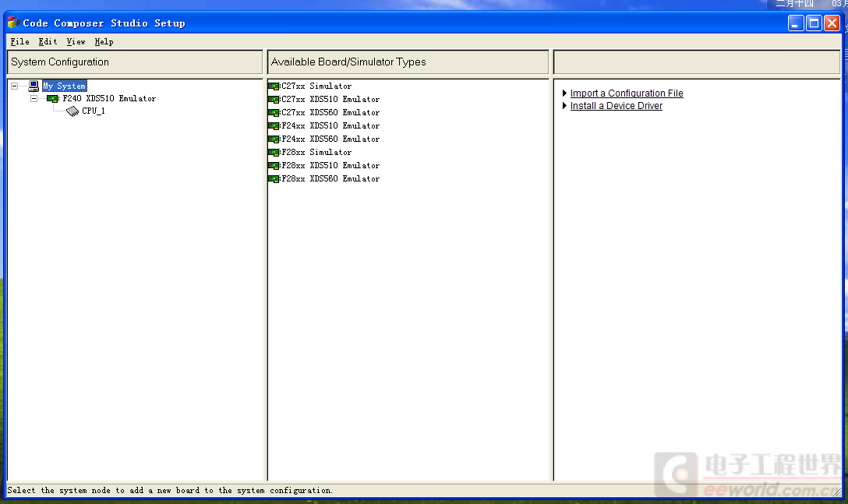The height and width of the screenshot is (504, 848).
Task: Select F240 XDS510 Emulator text in tree
Action: pyautogui.click(x=109, y=98)
